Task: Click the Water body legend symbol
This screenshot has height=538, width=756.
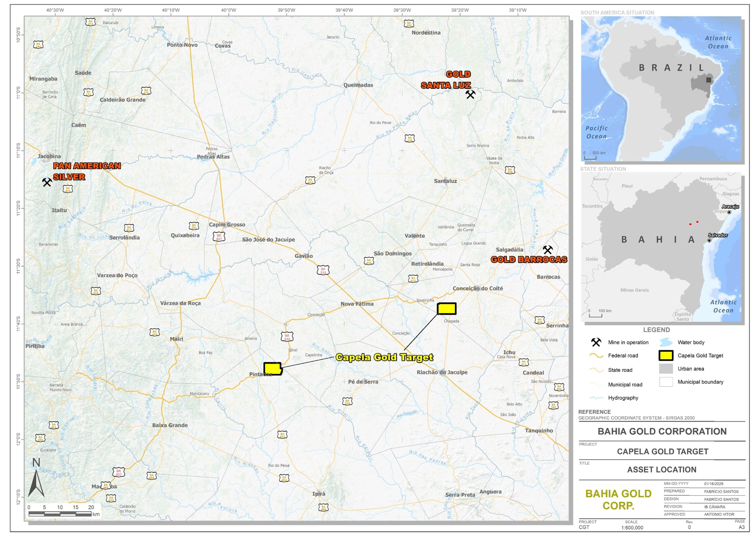Action: pos(666,342)
